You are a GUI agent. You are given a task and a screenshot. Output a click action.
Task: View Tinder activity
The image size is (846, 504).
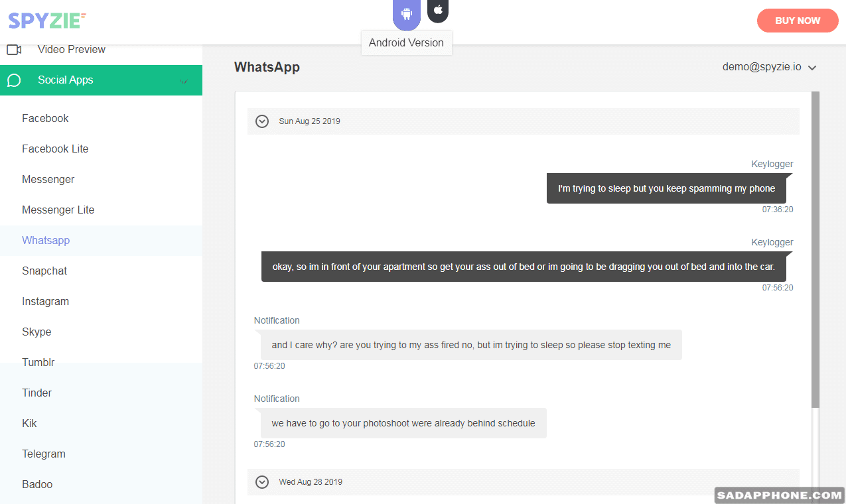[36, 393]
